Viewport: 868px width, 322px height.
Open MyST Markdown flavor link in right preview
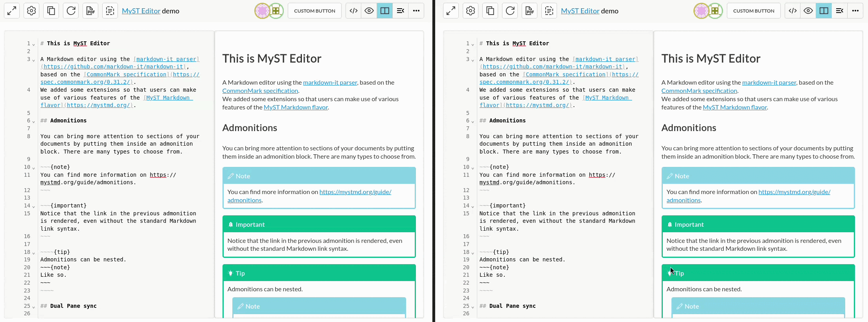click(x=735, y=107)
